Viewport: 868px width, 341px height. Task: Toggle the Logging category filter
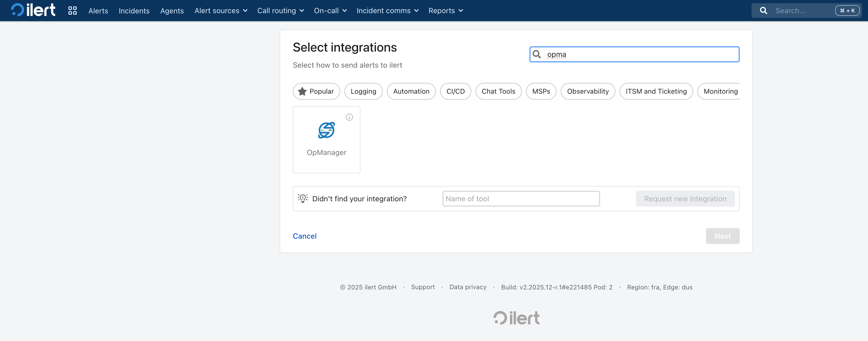(x=363, y=91)
